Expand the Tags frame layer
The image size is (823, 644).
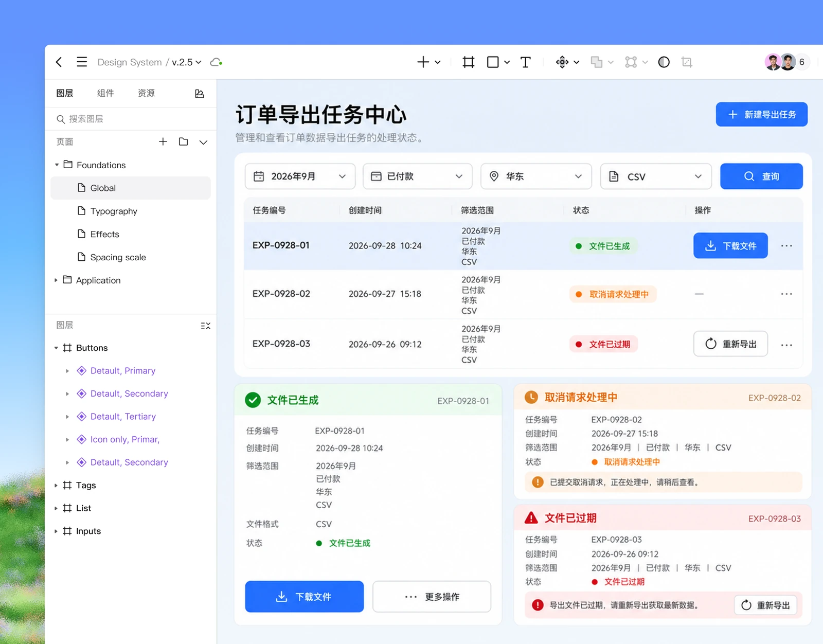(56, 485)
